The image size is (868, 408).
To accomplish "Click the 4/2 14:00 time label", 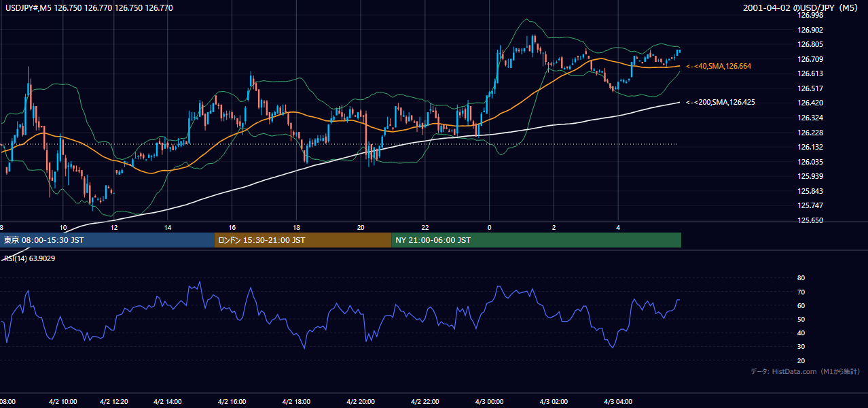I will click(x=168, y=402).
